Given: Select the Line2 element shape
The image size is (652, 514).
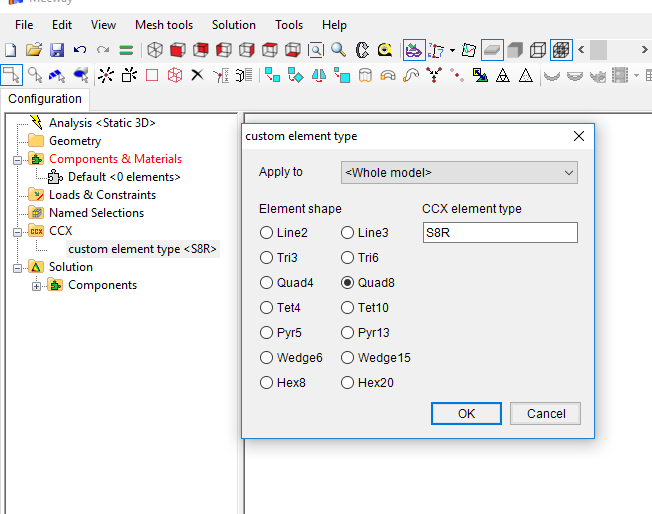Looking at the screenshot, I should click(284, 233).
